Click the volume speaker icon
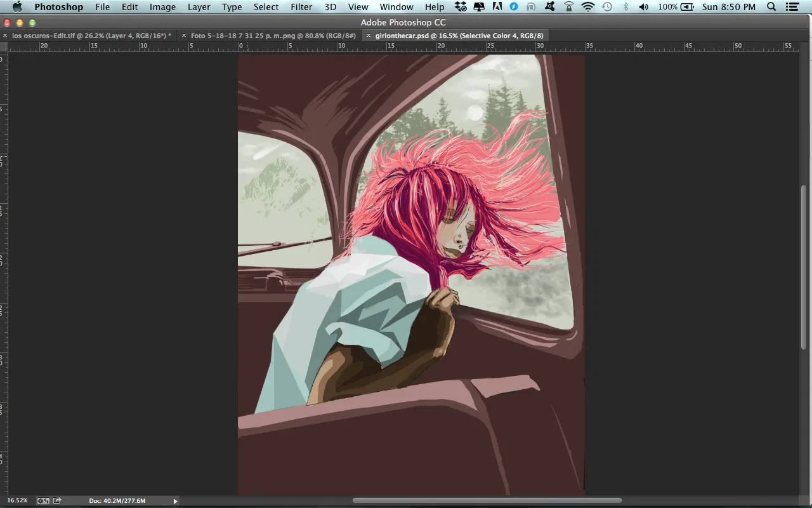The height and width of the screenshot is (508, 812). pos(644,7)
